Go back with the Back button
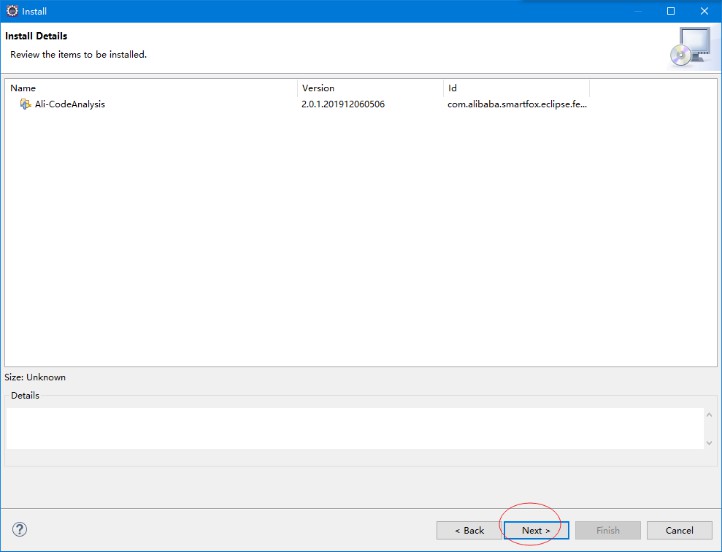The height and width of the screenshot is (552, 722). coord(469,530)
